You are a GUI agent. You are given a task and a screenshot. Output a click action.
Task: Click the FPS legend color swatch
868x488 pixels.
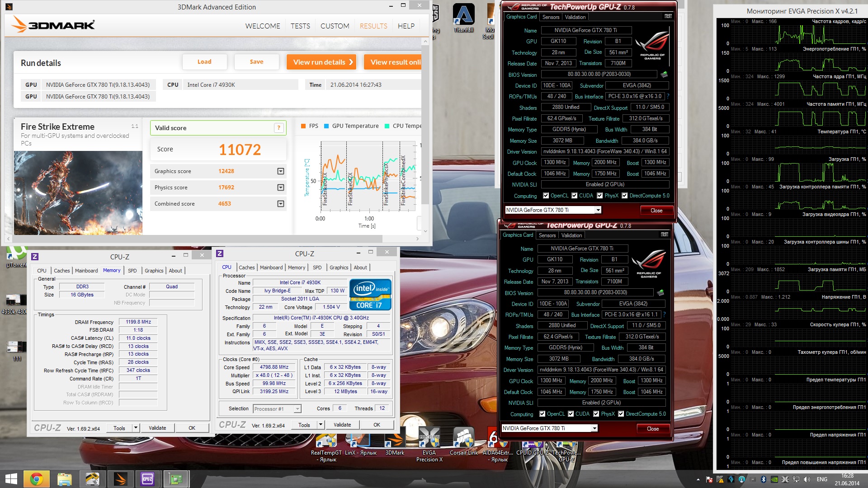click(x=303, y=126)
